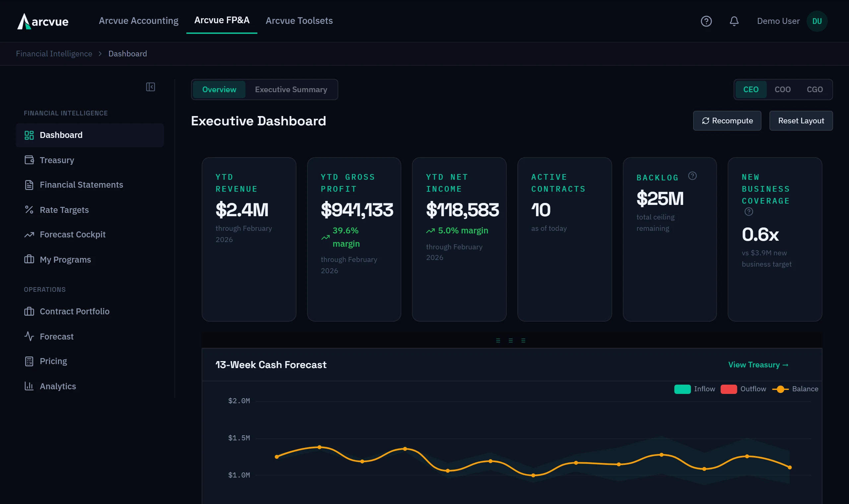Switch to the COO role view

tap(782, 90)
